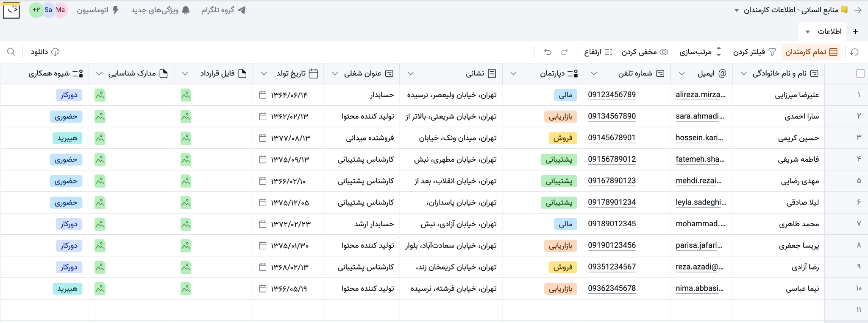This screenshot has width=868, height=323.
Task: Open the +۲ collaborators avatar
Action: 36,10
